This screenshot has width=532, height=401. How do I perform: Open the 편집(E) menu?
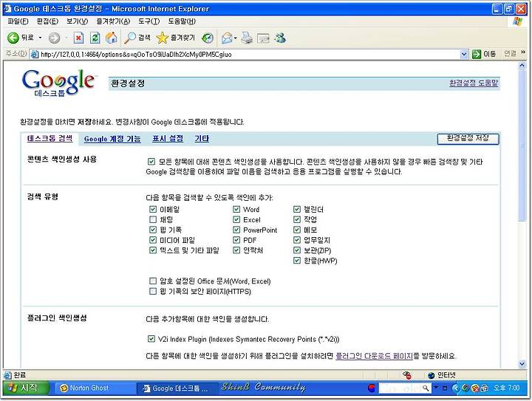[47, 21]
